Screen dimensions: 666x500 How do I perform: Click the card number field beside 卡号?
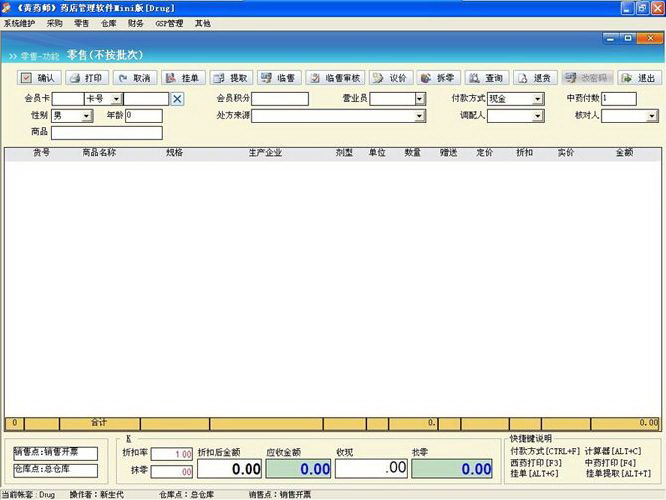146,99
